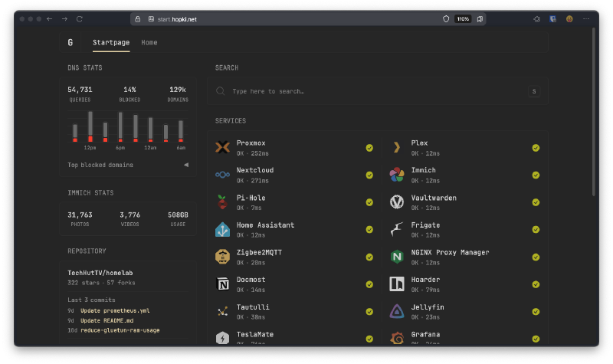Open Jellyfin via its triangle icon
The width and height of the screenshot is (613, 364).
[x=397, y=312]
